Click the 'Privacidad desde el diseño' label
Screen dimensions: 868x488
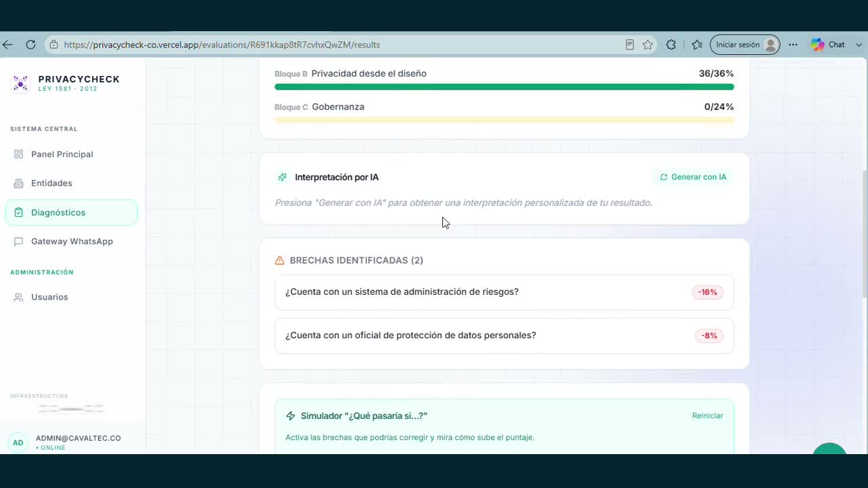pyautogui.click(x=369, y=73)
